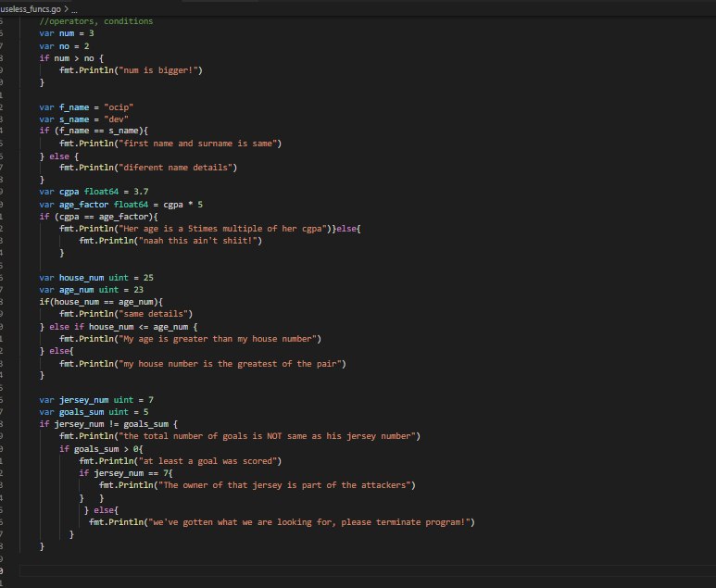The width and height of the screenshot is (716, 588).
Task: Click the string "num is bigger!"
Action: [158, 70]
